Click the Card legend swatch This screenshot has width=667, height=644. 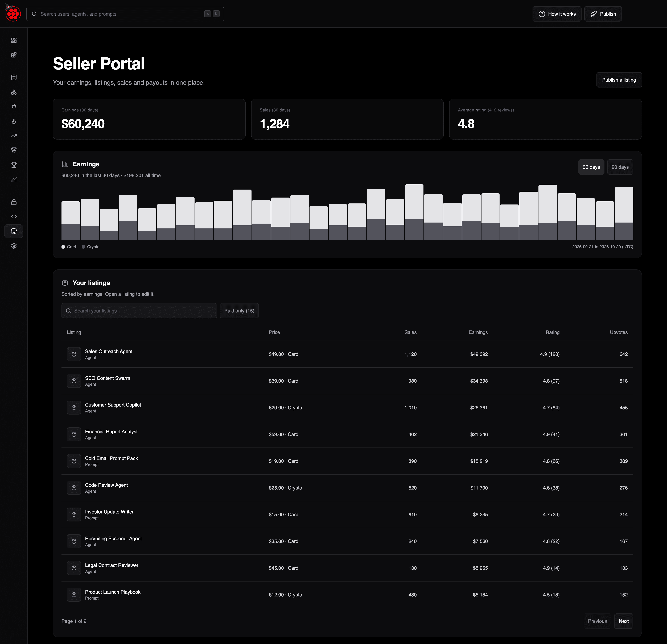coord(63,247)
